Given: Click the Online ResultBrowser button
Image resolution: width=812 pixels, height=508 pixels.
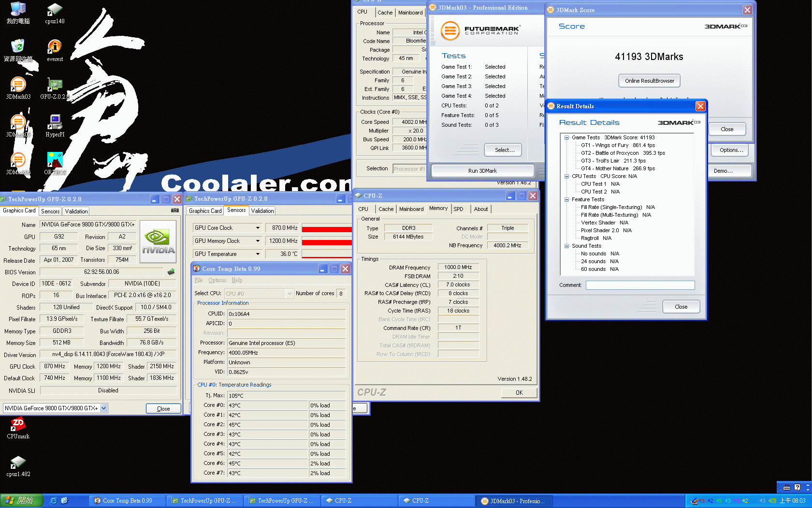Looking at the screenshot, I should pyautogui.click(x=650, y=81).
